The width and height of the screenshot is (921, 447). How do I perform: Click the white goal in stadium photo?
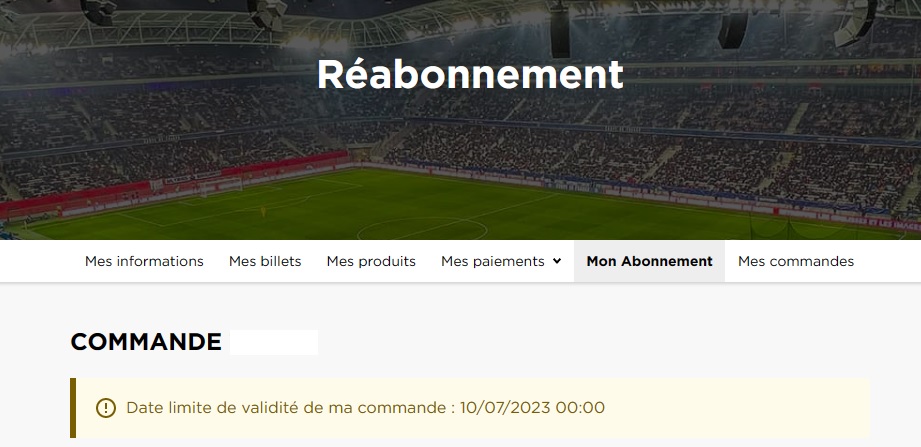(220, 186)
